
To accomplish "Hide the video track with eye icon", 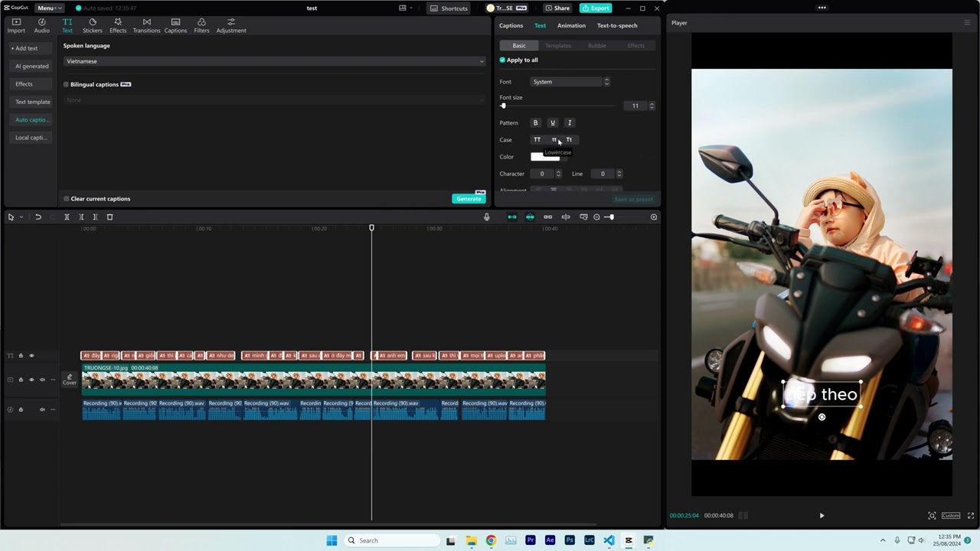I will 31,380.
